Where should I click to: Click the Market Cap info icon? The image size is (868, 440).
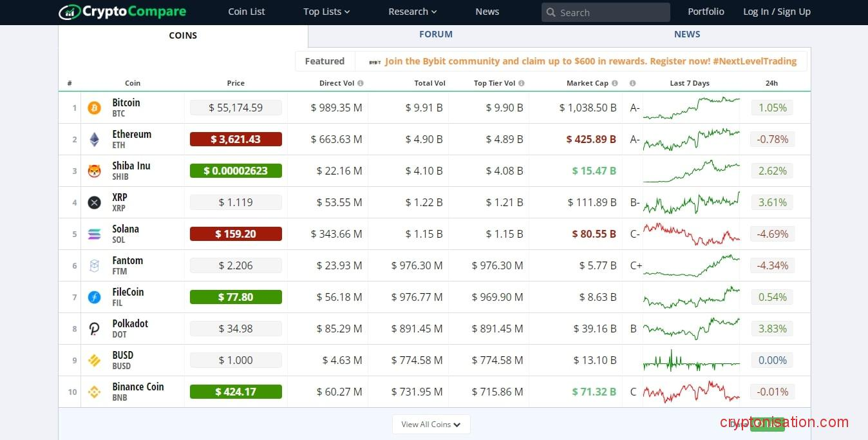point(615,83)
